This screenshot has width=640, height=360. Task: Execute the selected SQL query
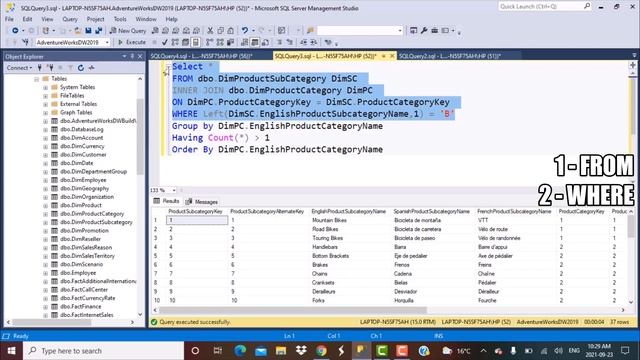(132, 42)
